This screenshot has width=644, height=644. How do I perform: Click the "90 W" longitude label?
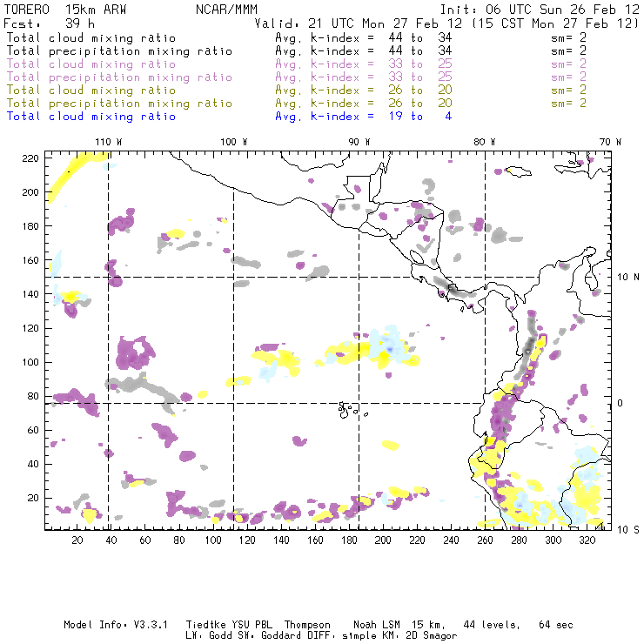(359, 142)
